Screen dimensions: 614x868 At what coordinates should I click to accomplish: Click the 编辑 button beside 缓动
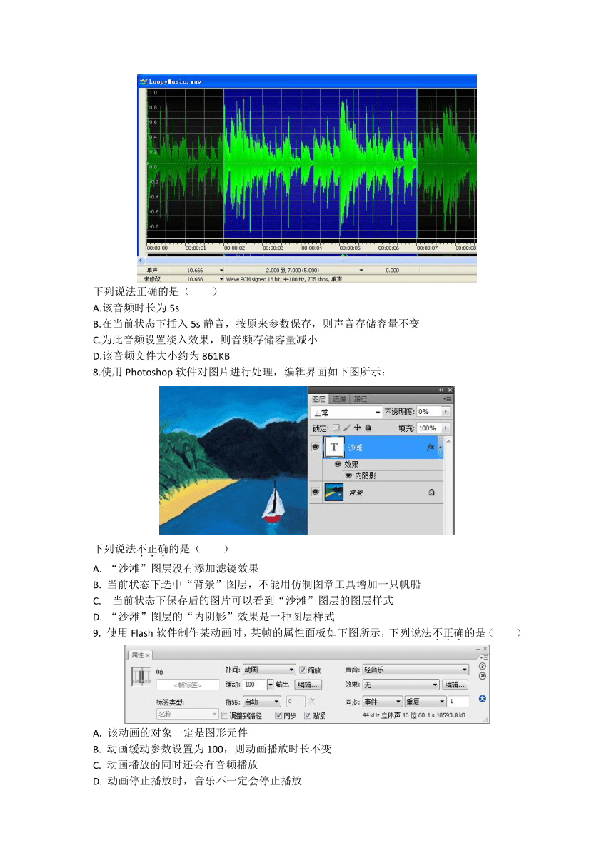point(309,685)
